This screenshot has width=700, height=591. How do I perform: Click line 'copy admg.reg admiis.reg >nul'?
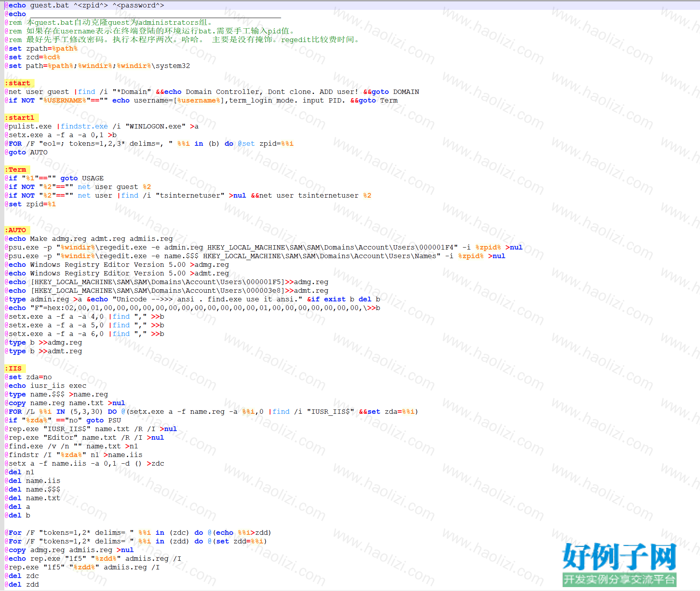click(69, 550)
